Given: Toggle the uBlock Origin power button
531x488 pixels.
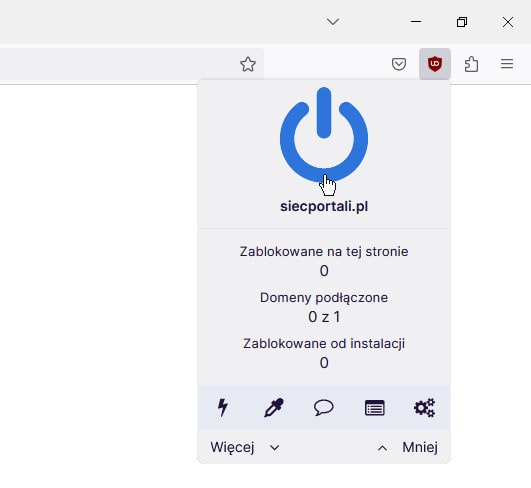Looking at the screenshot, I should tap(324, 135).
